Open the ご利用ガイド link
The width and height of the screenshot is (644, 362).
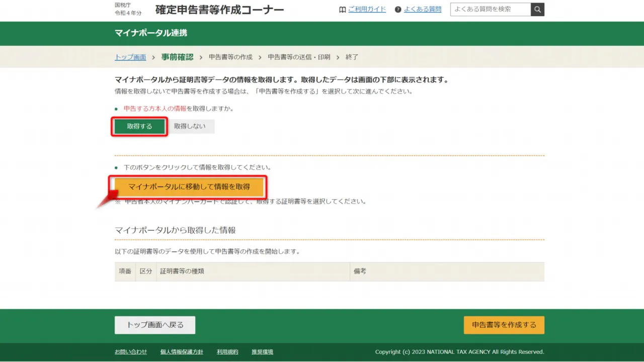[367, 10]
